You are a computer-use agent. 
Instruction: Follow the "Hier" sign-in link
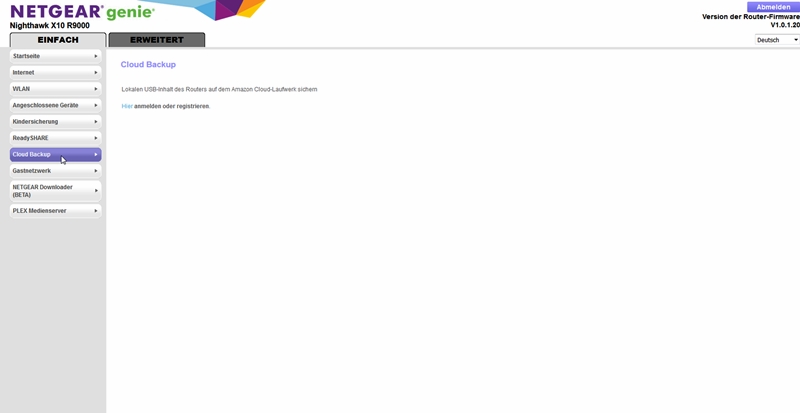pyautogui.click(x=127, y=106)
